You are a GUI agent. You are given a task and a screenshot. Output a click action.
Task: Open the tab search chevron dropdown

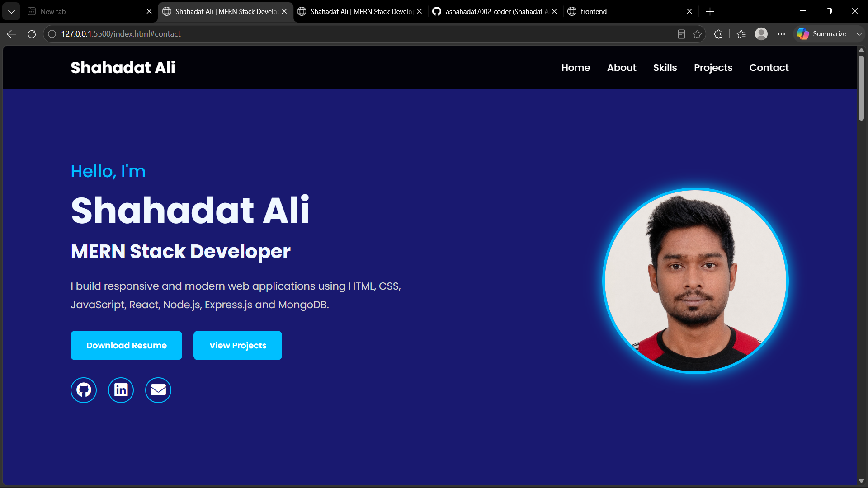(11, 12)
